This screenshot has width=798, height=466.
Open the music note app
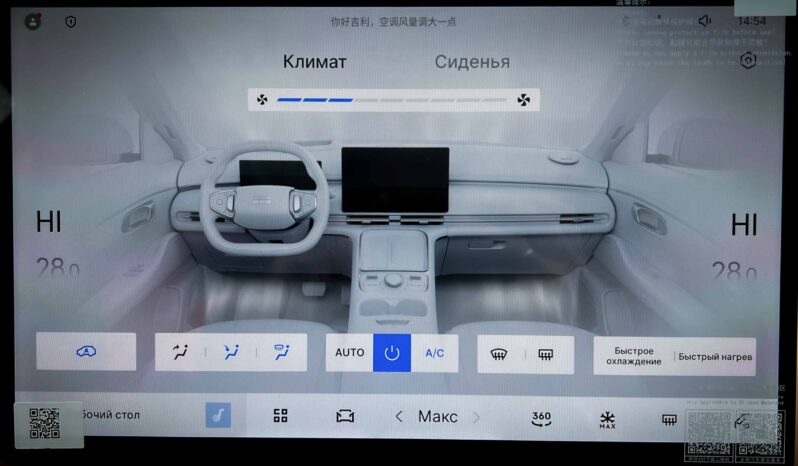click(x=218, y=415)
